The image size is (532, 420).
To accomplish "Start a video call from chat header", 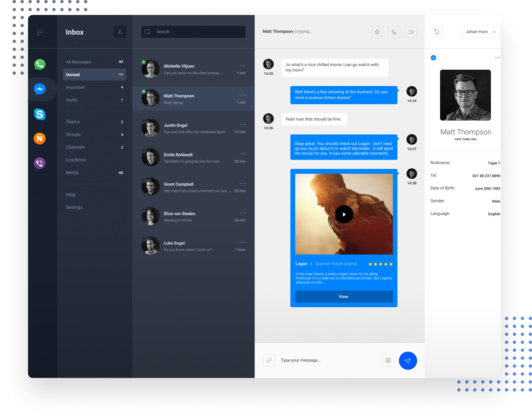I will point(411,32).
